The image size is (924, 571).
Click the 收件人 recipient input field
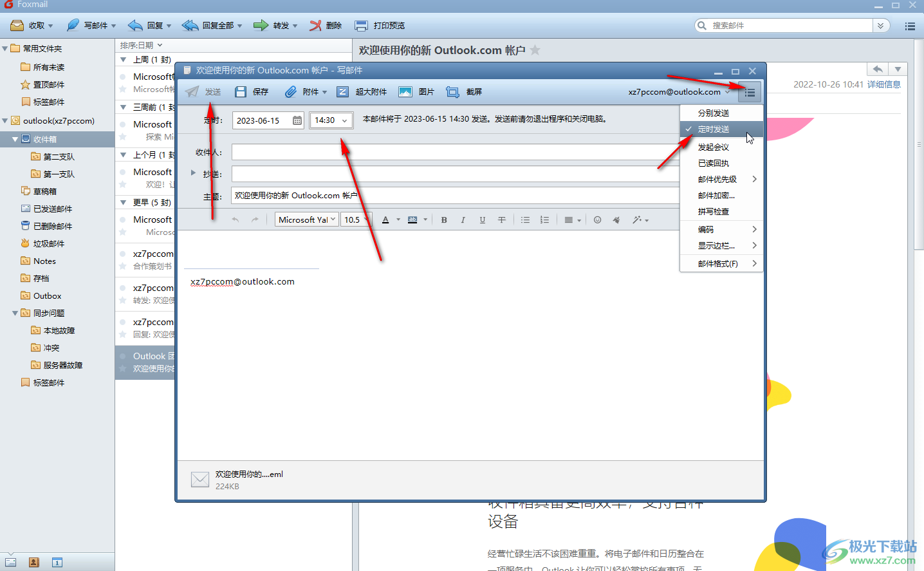pos(456,153)
